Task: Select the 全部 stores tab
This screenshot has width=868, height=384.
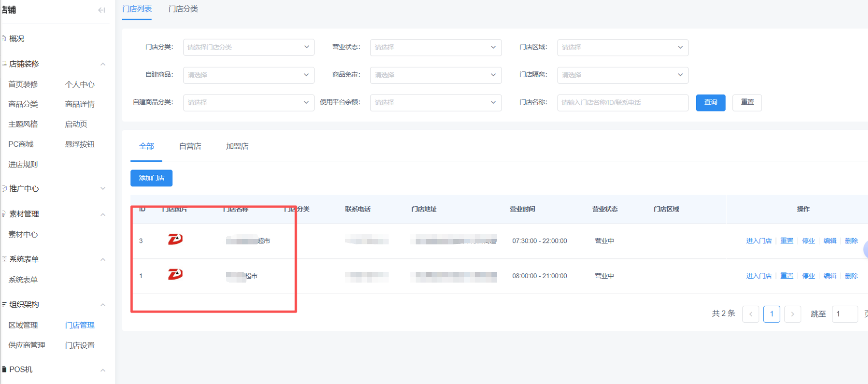Action: pyautogui.click(x=147, y=146)
